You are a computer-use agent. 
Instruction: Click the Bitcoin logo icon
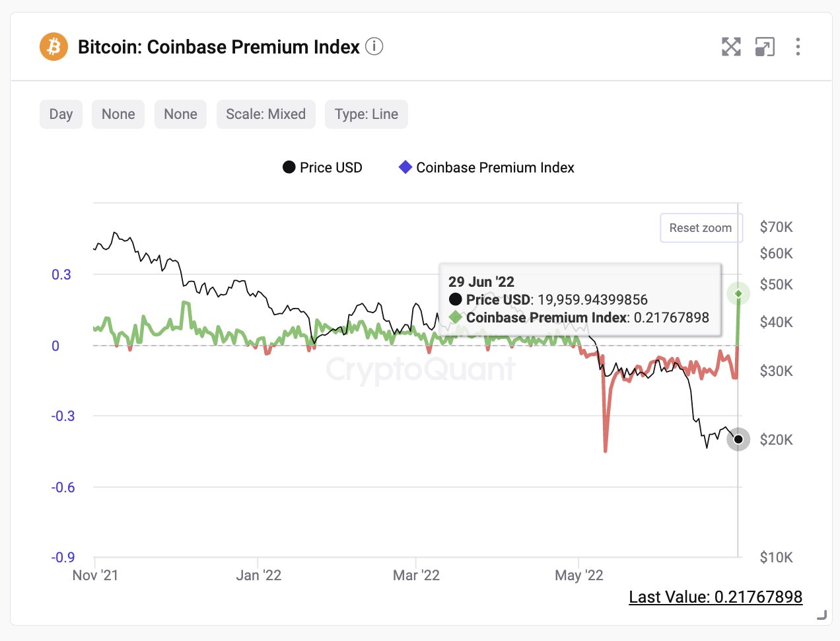point(53,47)
